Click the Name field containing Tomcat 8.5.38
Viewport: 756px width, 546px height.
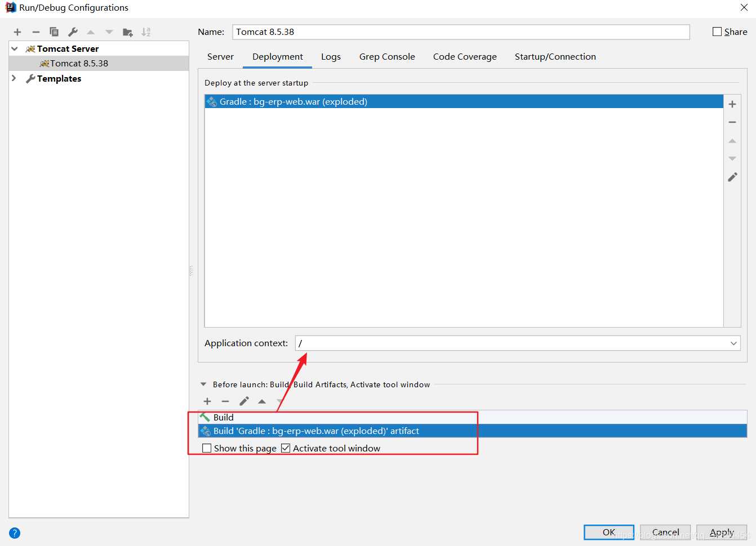461,32
